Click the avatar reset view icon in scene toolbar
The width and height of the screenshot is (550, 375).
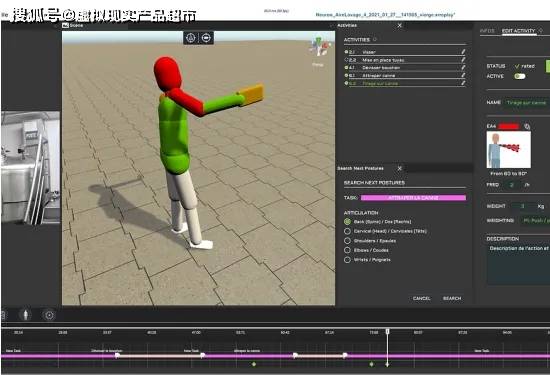(x=190, y=38)
